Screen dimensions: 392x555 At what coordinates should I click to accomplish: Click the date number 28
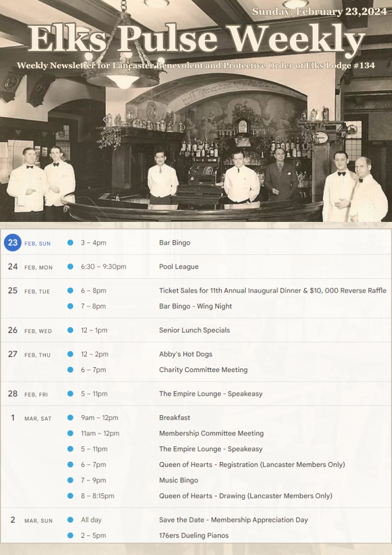pos(13,393)
